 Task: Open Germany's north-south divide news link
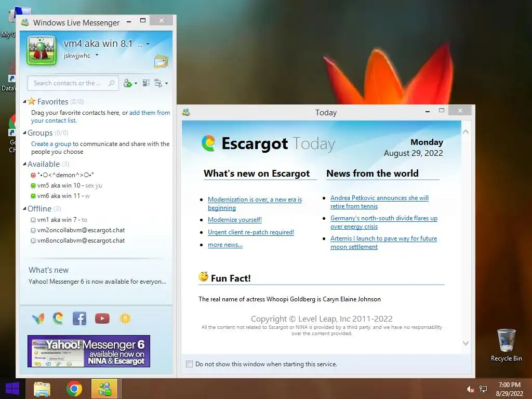coord(384,222)
